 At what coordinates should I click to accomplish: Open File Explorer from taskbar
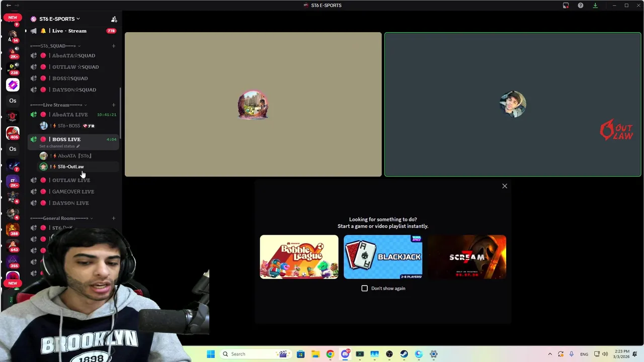(x=315, y=354)
